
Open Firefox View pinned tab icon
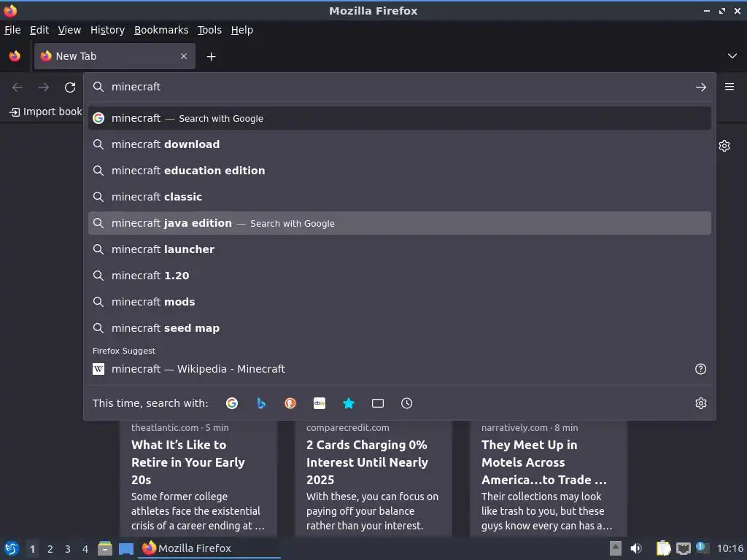point(15,56)
